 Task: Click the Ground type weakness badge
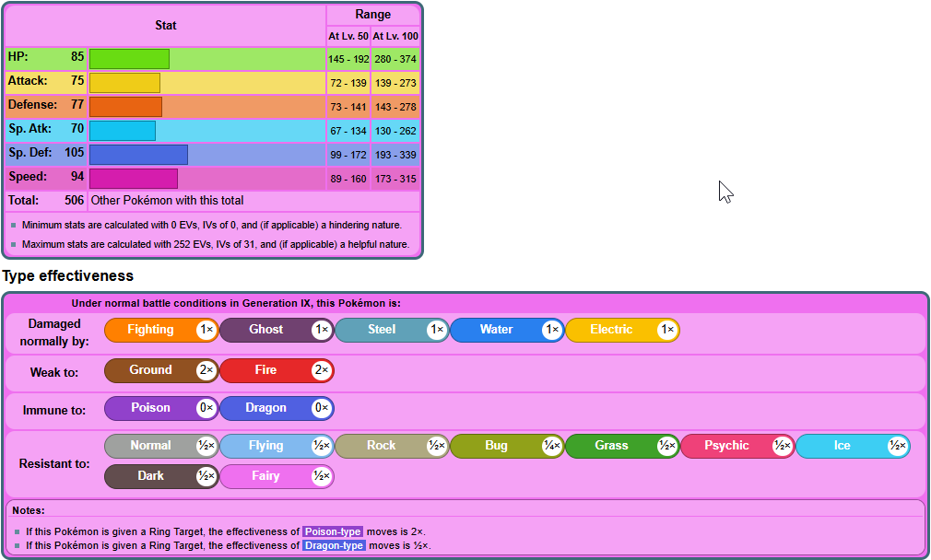tap(161, 371)
